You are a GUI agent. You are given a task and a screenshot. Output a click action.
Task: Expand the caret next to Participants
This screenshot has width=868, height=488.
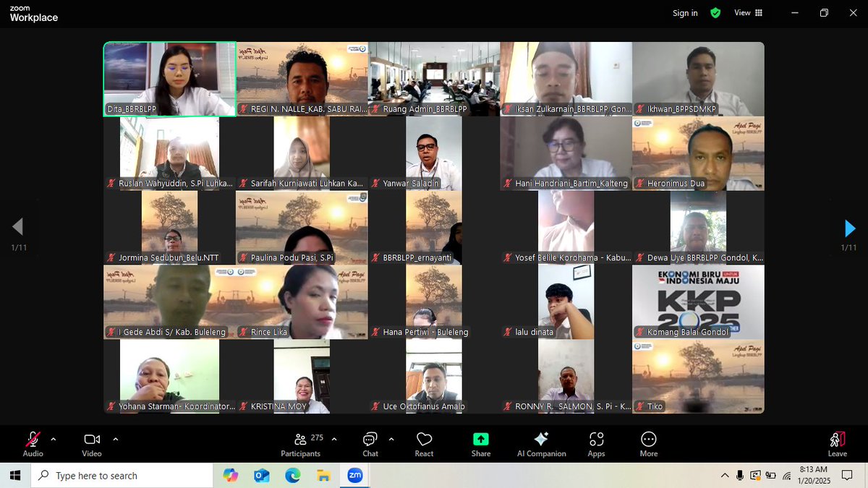(333, 439)
